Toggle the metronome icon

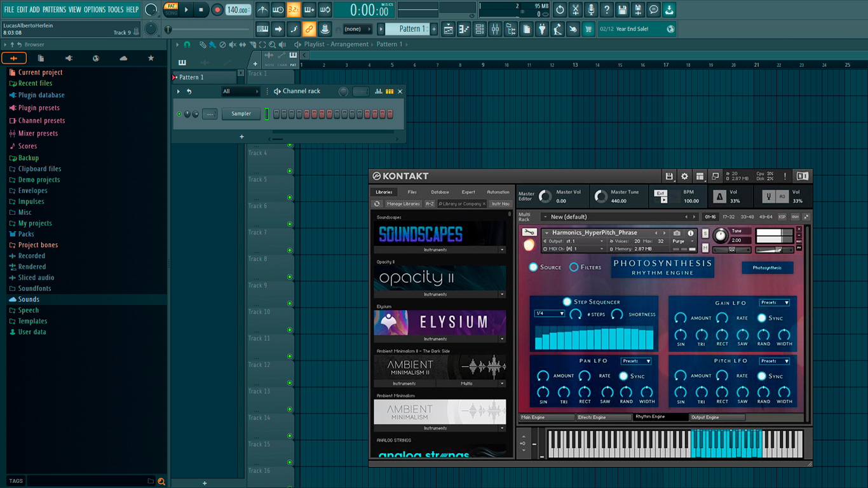click(x=262, y=10)
